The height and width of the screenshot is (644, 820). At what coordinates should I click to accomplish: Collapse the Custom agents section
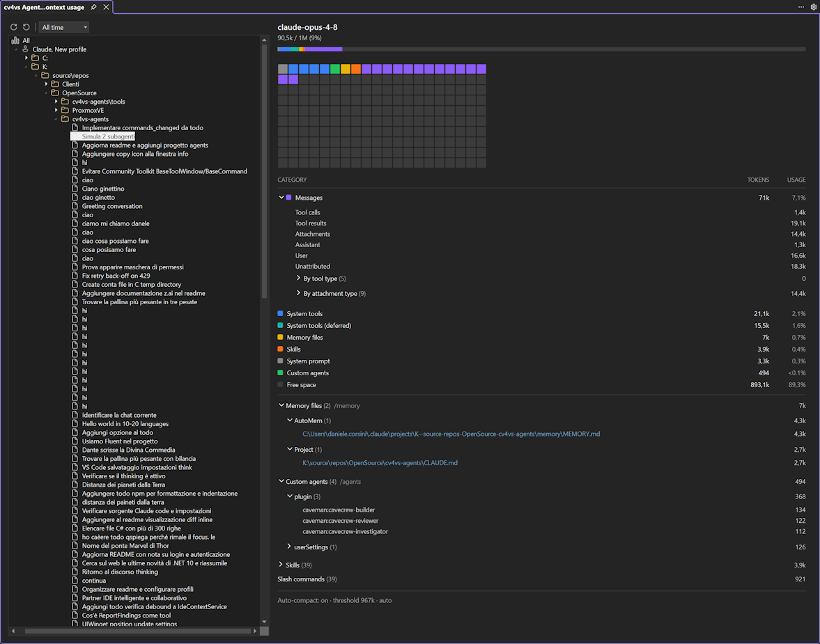[x=281, y=481]
